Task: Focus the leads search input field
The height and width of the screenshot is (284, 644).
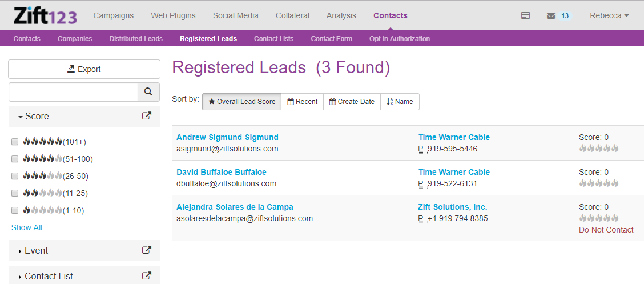Action: (73, 91)
